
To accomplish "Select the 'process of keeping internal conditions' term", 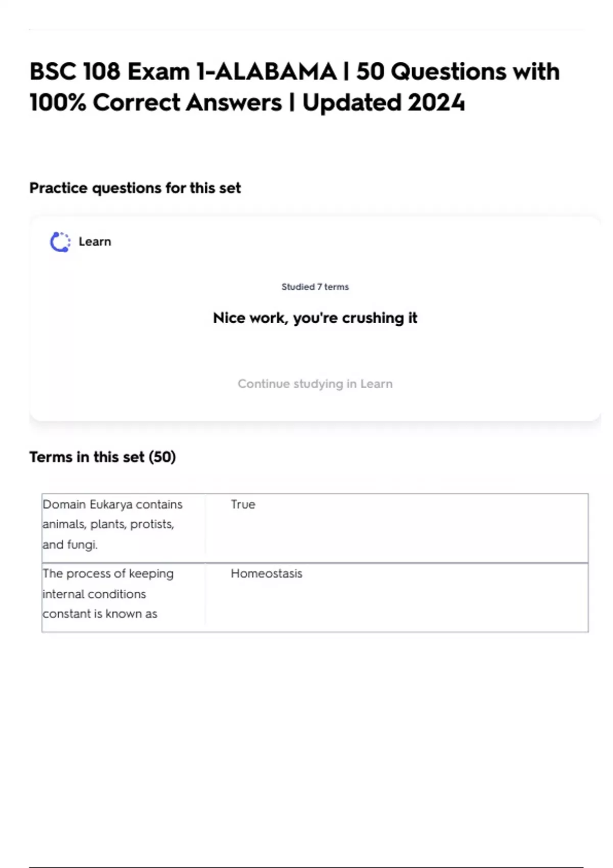I will (x=108, y=594).
